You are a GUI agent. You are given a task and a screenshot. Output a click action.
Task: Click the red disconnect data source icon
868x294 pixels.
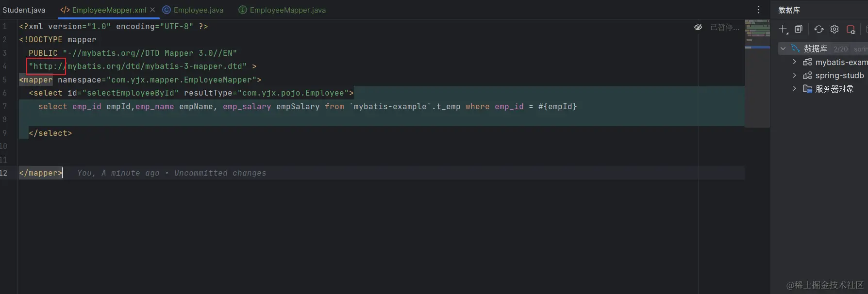pyautogui.click(x=851, y=30)
